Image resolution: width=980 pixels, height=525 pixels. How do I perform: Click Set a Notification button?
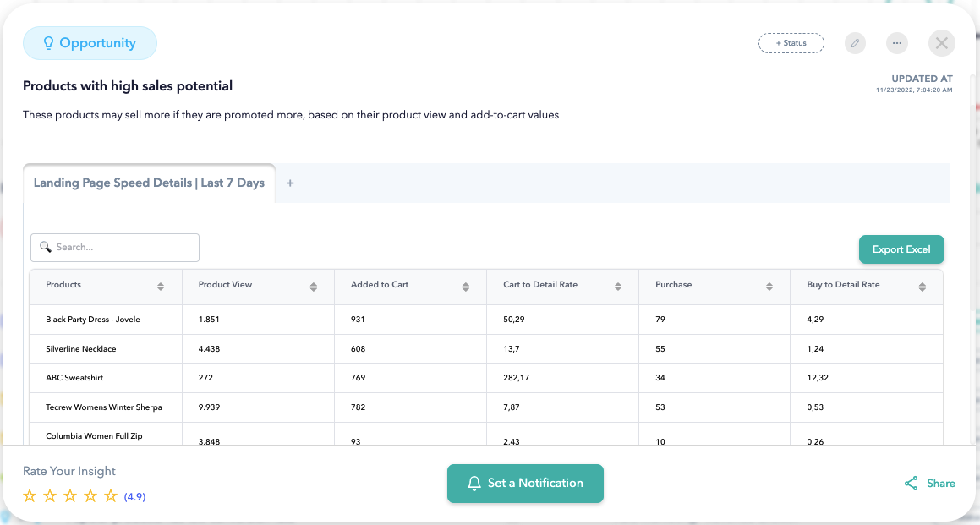click(x=525, y=484)
